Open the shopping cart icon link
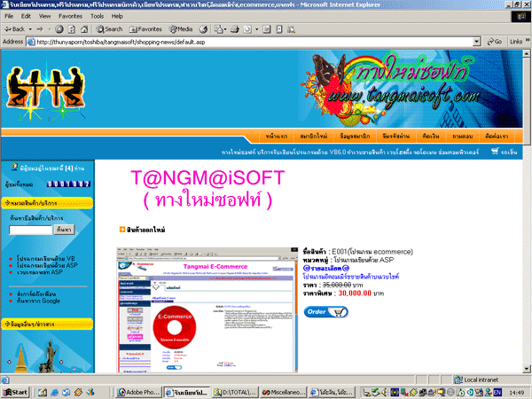The height and width of the screenshot is (399, 532). (x=504, y=152)
